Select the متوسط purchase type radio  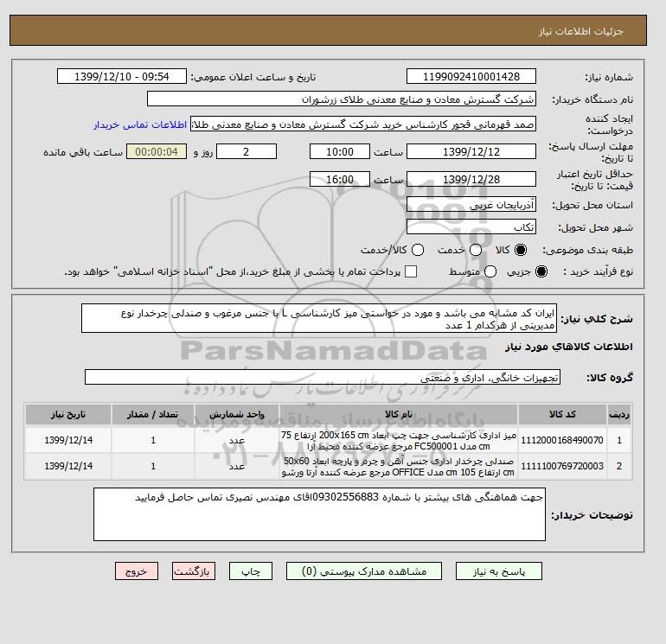click(x=490, y=271)
